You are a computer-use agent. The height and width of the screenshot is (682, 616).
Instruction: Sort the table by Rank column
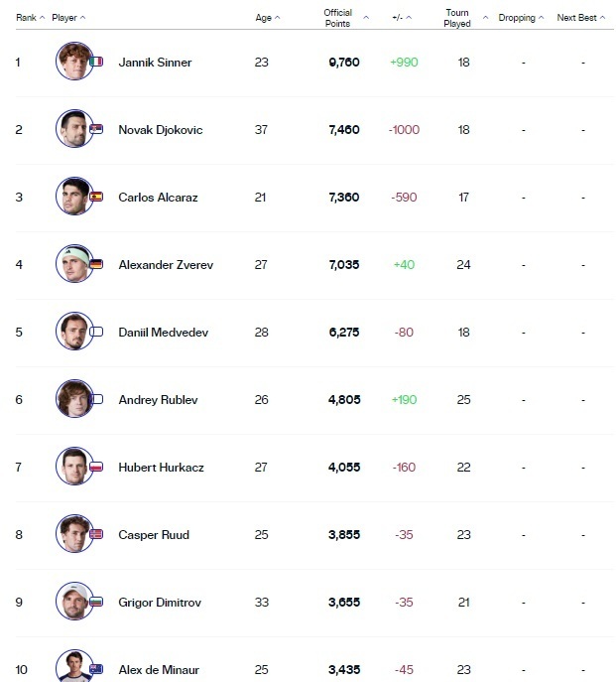(30, 18)
